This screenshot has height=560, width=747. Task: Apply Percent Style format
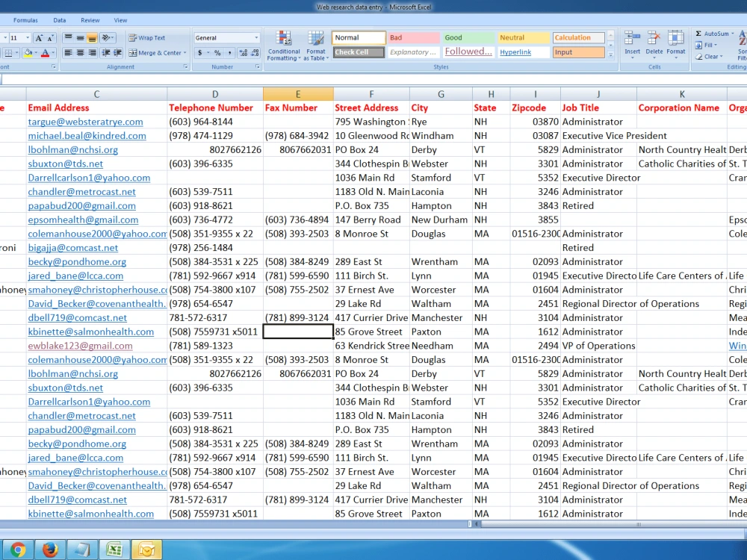[217, 53]
